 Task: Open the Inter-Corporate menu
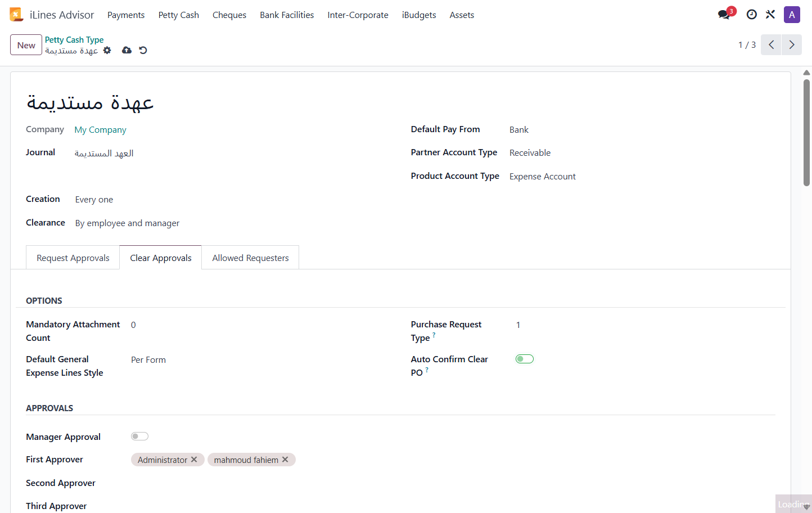point(358,15)
